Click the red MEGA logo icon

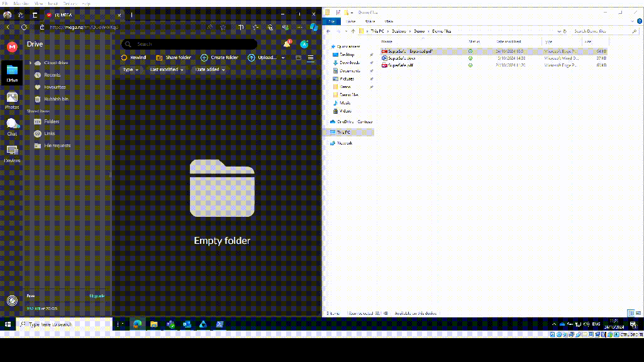12,47
